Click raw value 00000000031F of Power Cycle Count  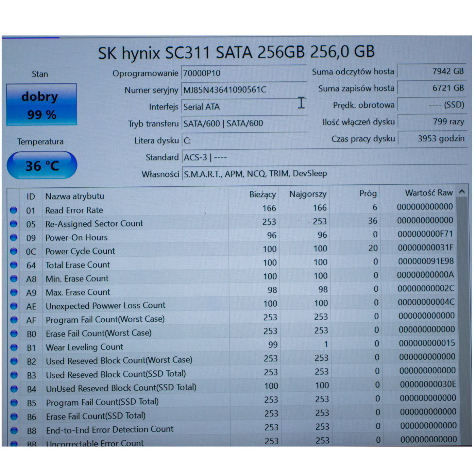pos(426,248)
